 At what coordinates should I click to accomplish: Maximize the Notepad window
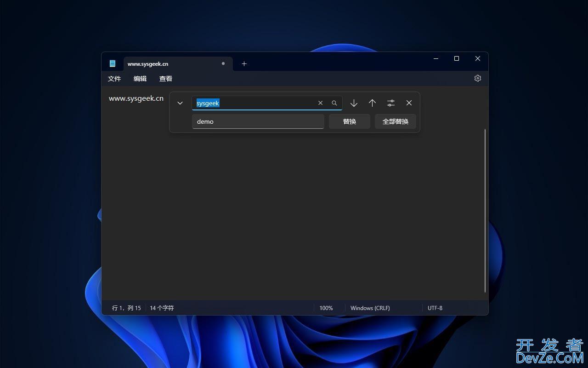point(457,58)
